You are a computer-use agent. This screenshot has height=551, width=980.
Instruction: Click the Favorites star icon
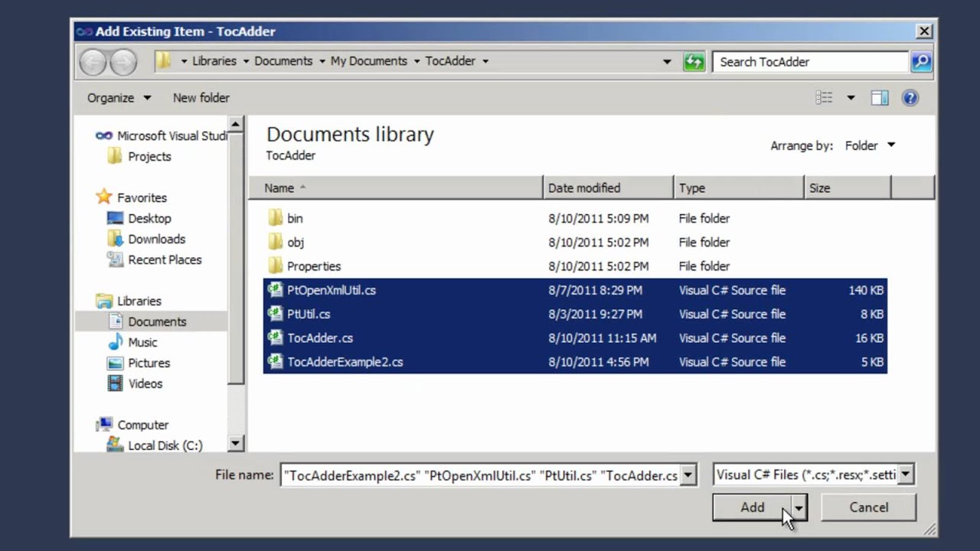pos(103,197)
